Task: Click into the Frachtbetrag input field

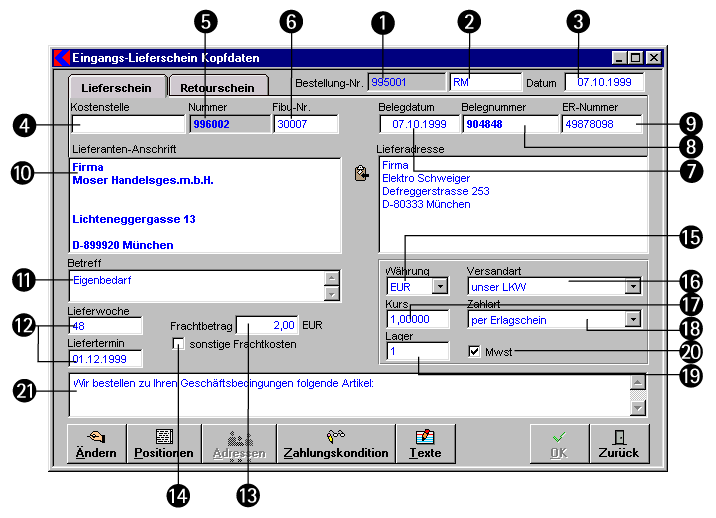Action: [x=267, y=325]
